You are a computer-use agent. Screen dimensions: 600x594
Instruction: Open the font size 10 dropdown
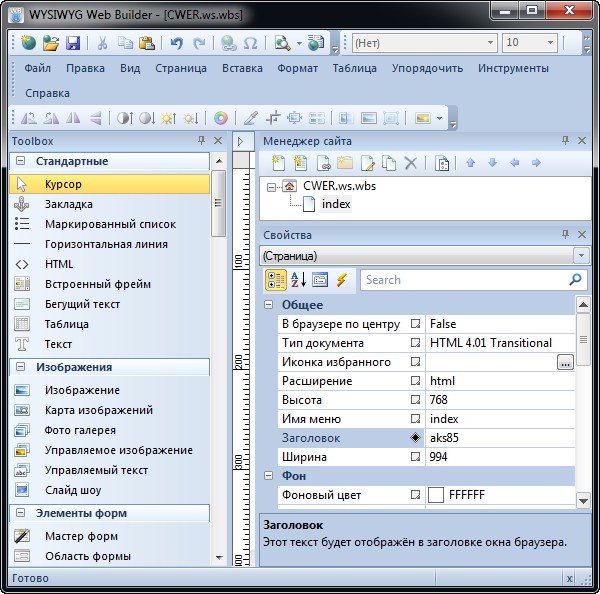tap(550, 43)
